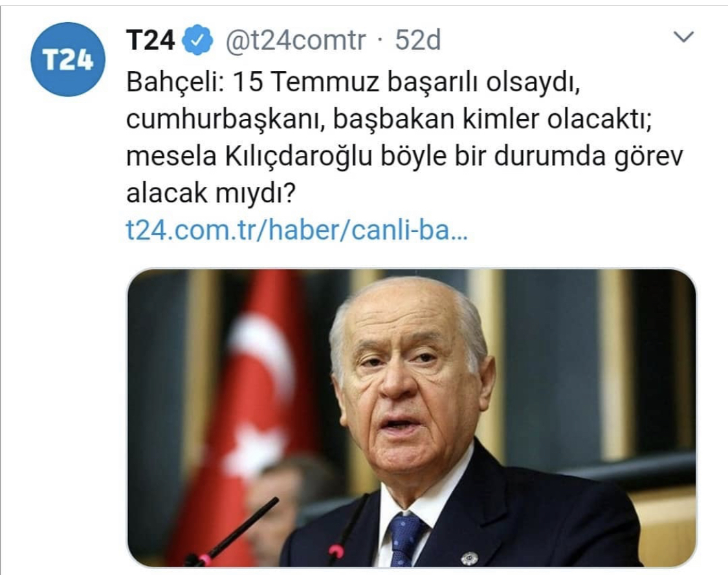Click the @t24comtr handle
This screenshot has width=728, height=575.
click(x=296, y=40)
